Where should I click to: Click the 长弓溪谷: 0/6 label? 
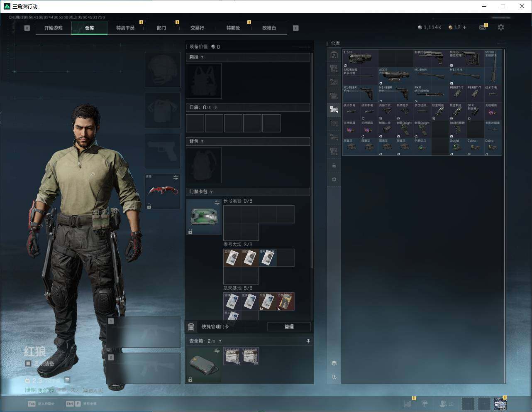[x=238, y=201]
